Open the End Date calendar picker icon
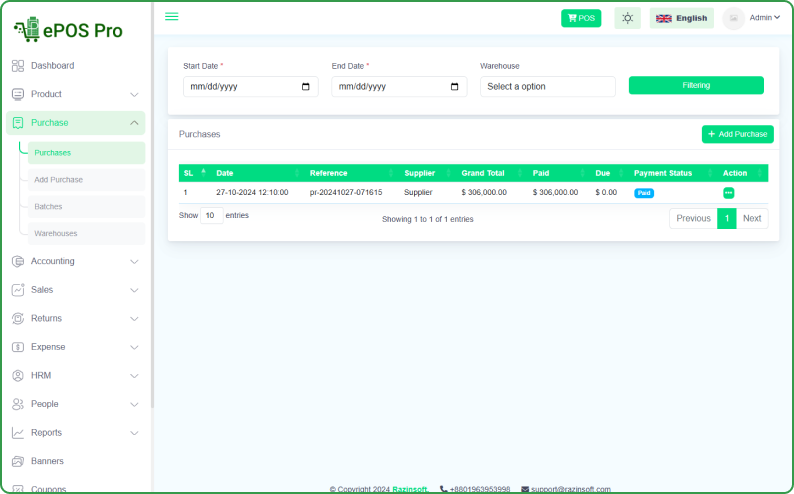Screen dimensions: 794x494 (455, 87)
